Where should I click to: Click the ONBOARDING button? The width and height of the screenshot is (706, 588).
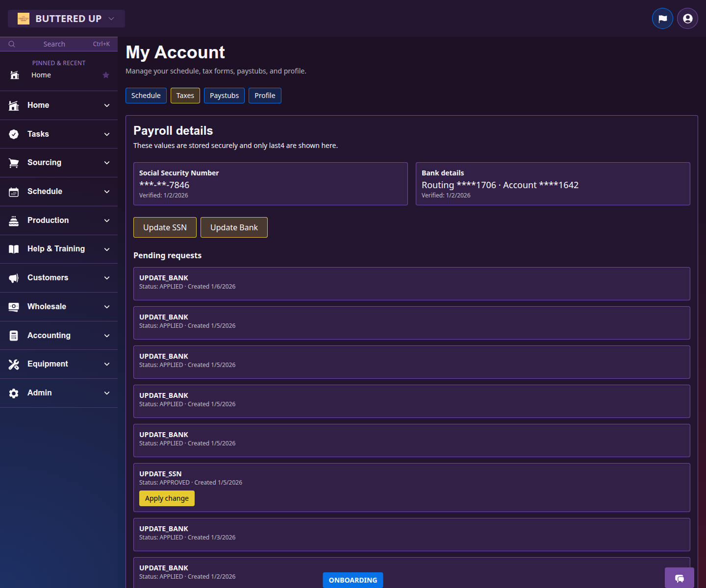353,580
